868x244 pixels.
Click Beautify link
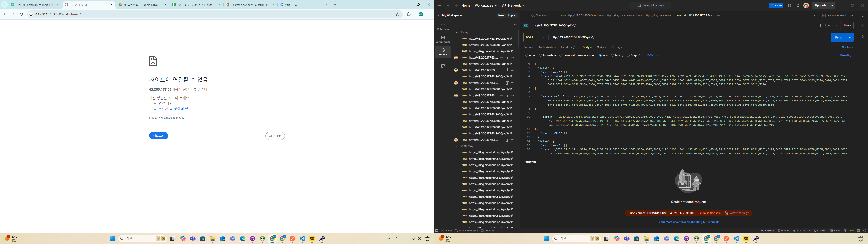pos(845,55)
